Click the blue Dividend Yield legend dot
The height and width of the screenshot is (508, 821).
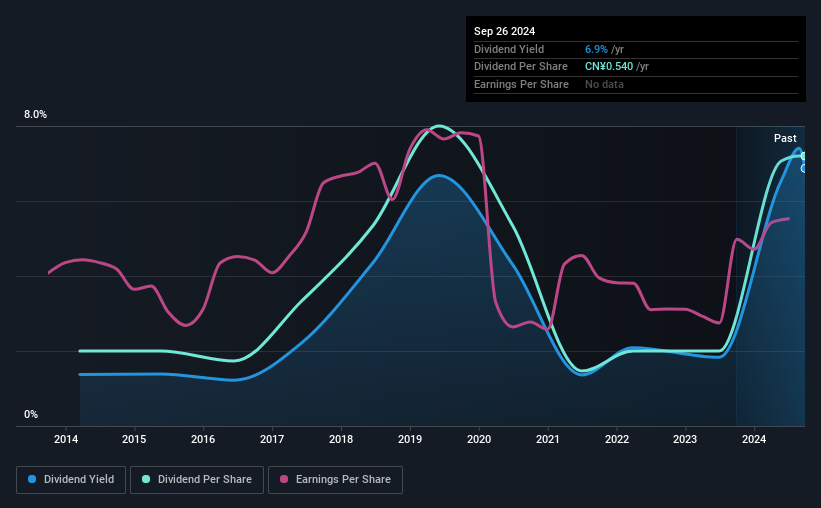tap(32, 479)
